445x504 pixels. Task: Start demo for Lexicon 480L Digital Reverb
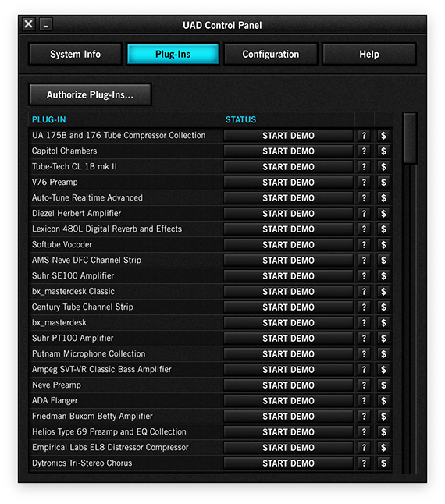288,229
